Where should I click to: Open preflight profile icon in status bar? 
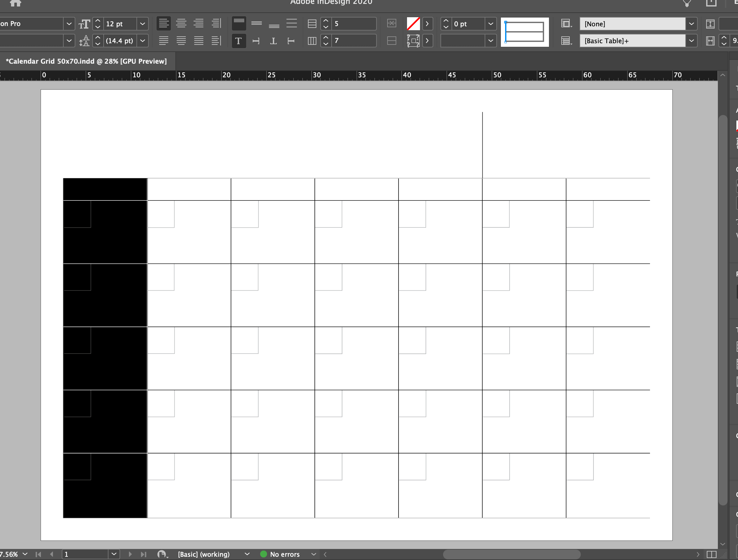pyautogui.click(x=162, y=554)
